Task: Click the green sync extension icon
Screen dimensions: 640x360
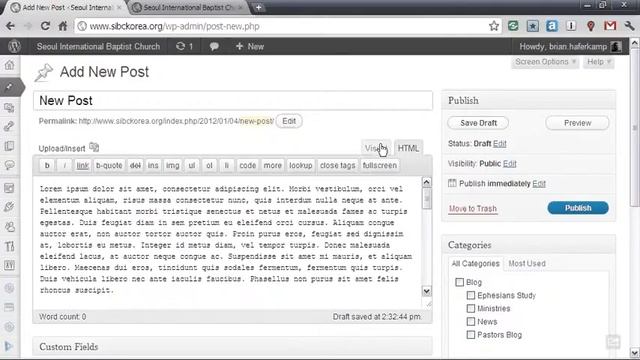Action: click(513, 26)
